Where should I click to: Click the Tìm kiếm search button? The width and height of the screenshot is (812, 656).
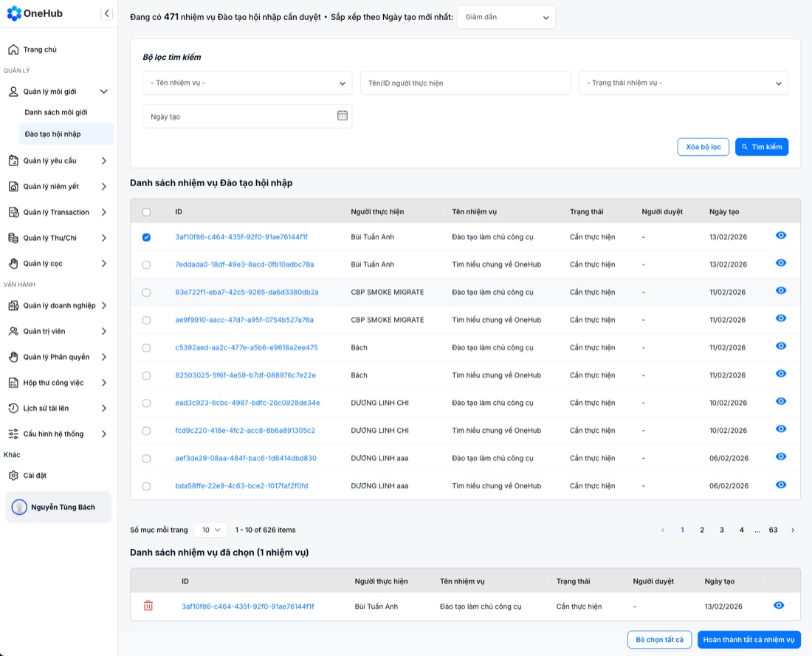pos(762,147)
